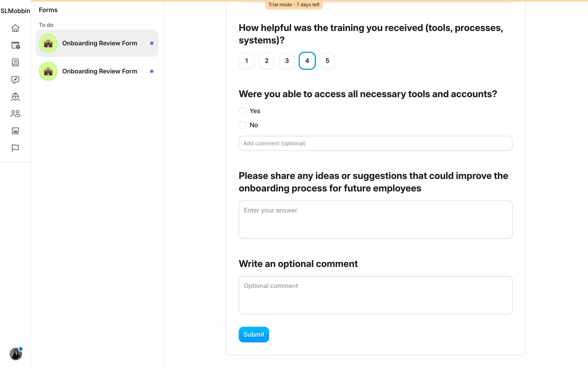
Task: Open the calendar with clock icon
Action: pyautogui.click(x=15, y=45)
